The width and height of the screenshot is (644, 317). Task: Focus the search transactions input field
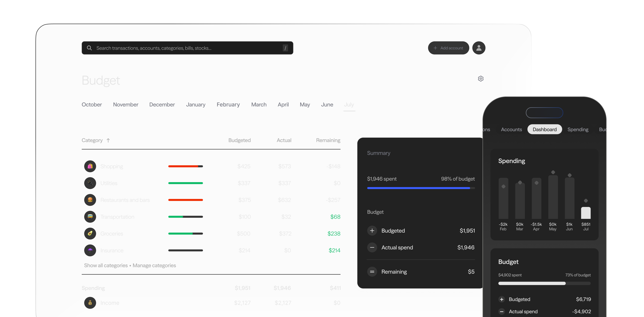[188, 48]
